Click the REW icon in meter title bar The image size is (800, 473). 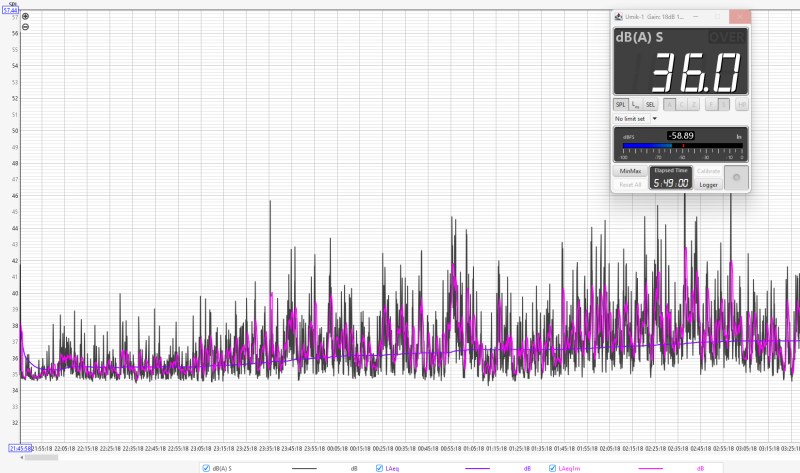[619, 16]
